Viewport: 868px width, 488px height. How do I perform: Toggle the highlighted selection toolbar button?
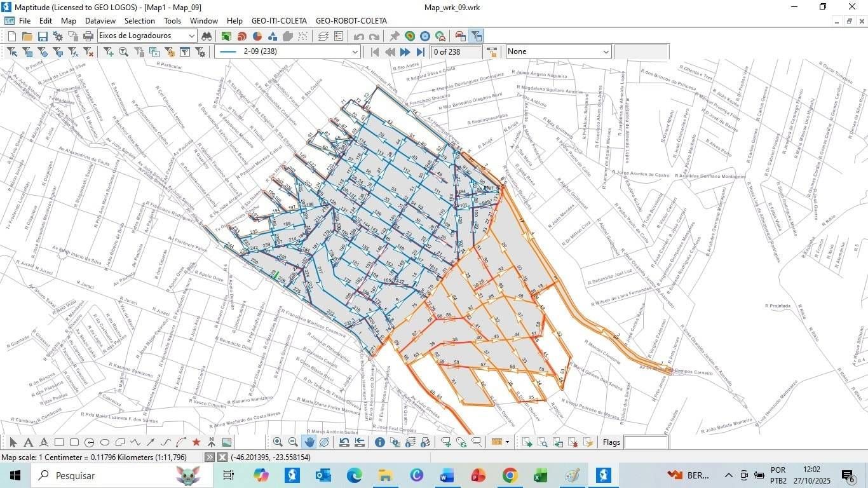pos(476,36)
